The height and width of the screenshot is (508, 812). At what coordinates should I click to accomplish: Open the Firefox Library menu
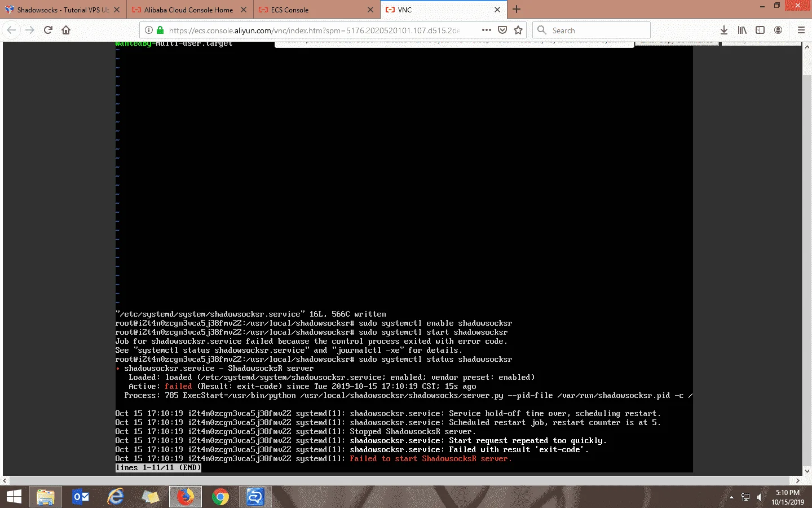point(742,30)
